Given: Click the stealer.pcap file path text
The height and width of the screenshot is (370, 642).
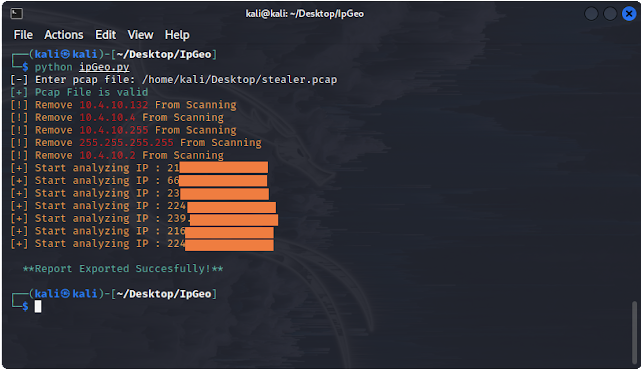Looking at the screenshot, I should pos(240,79).
